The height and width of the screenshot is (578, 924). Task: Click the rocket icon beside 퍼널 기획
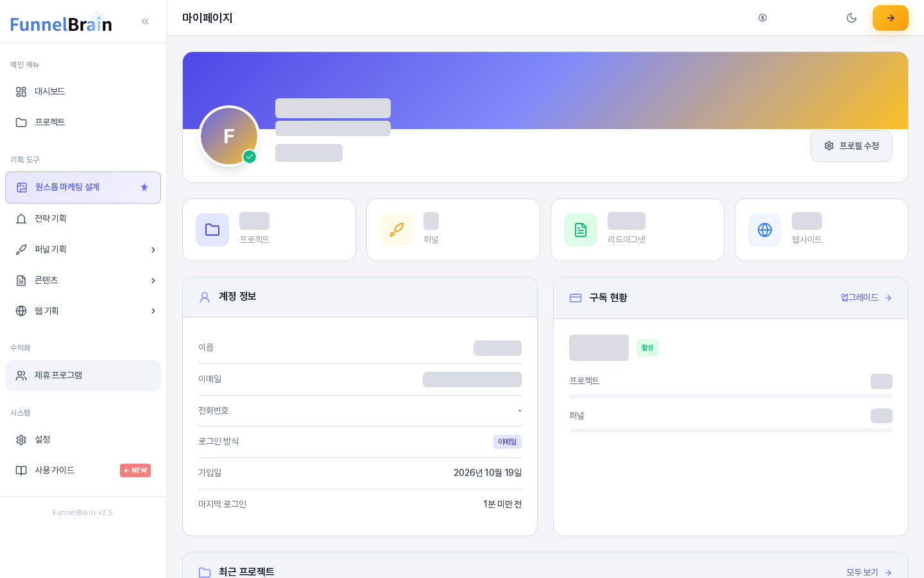pos(21,250)
